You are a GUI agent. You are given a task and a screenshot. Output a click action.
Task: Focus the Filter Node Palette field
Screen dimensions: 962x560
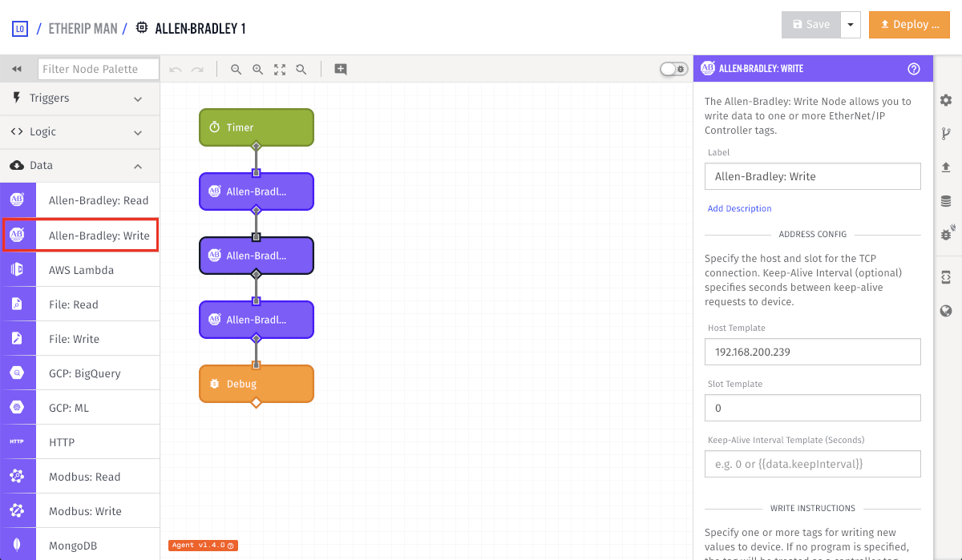point(98,69)
